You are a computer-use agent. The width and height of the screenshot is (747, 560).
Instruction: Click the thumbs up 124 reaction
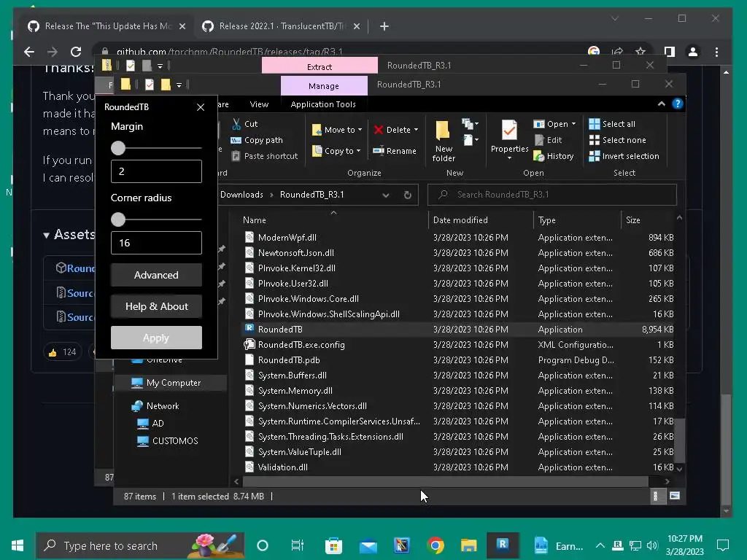click(x=63, y=352)
